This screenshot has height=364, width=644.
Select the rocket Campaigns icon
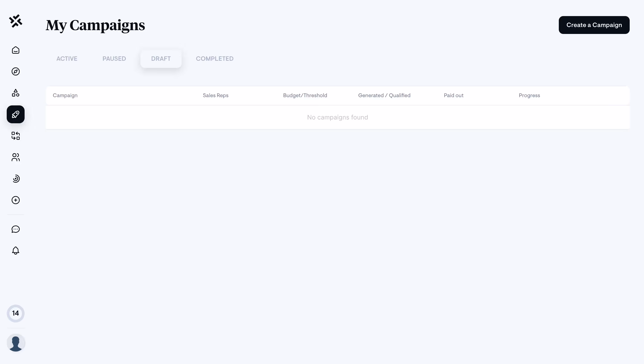pos(15,115)
